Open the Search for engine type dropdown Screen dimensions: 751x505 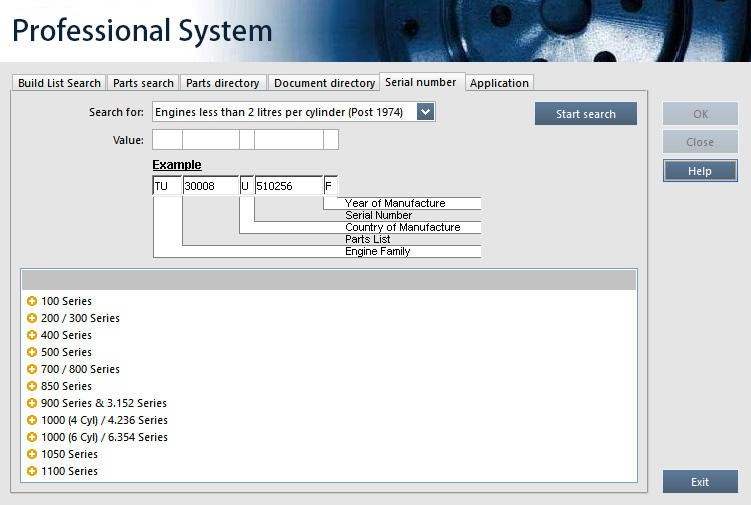click(425, 112)
